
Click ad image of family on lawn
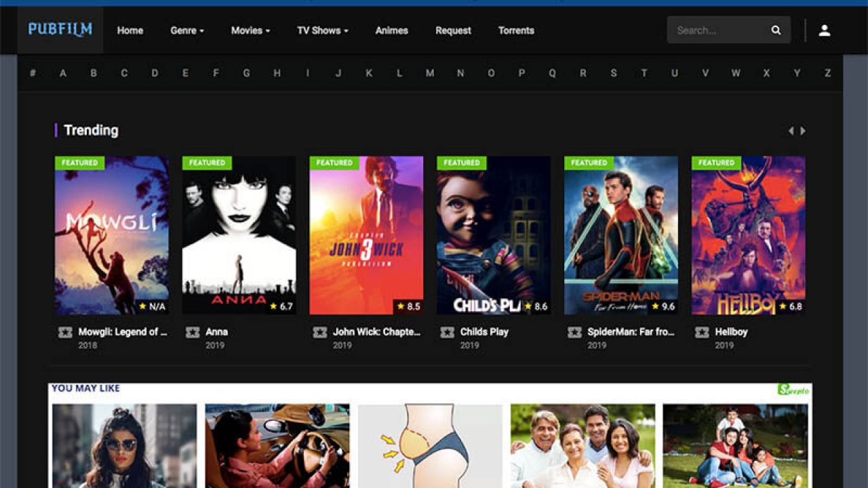point(736,446)
